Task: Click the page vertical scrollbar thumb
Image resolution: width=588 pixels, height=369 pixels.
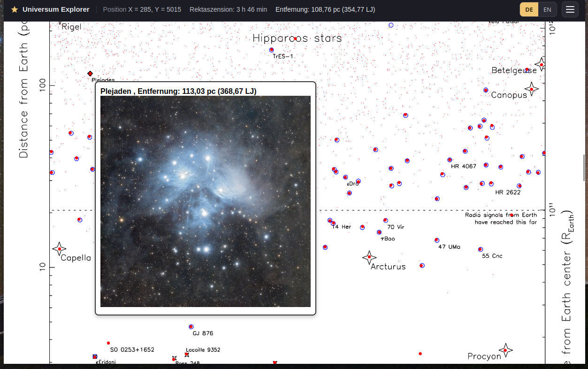Action: click(x=584, y=167)
